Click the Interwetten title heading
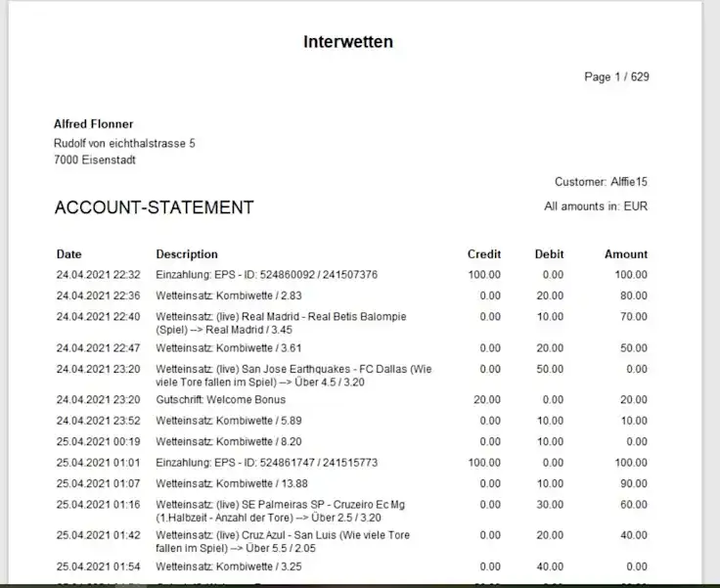 point(347,42)
